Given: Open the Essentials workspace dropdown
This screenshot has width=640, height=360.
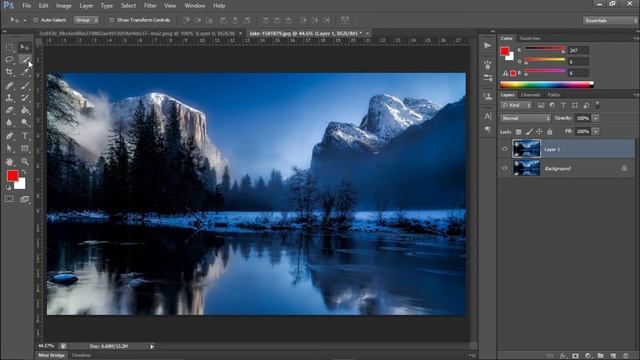Looking at the screenshot, I should tap(610, 20).
